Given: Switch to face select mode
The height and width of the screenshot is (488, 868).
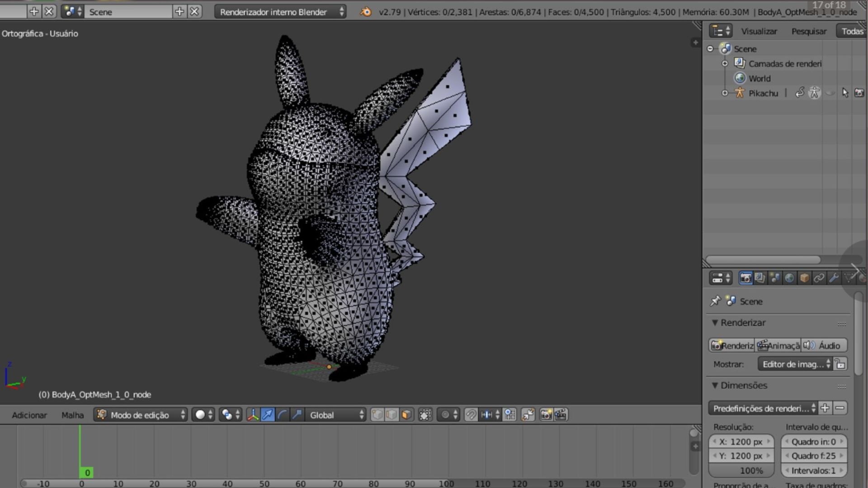Looking at the screenshot, I should pyautogui.click(x=406, y=415).
